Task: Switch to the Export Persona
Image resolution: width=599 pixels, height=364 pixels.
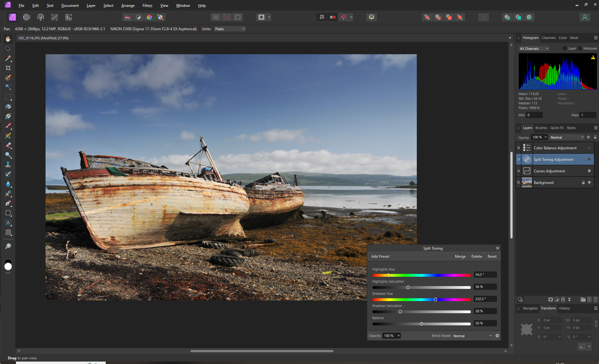Action: pos(69,17)
